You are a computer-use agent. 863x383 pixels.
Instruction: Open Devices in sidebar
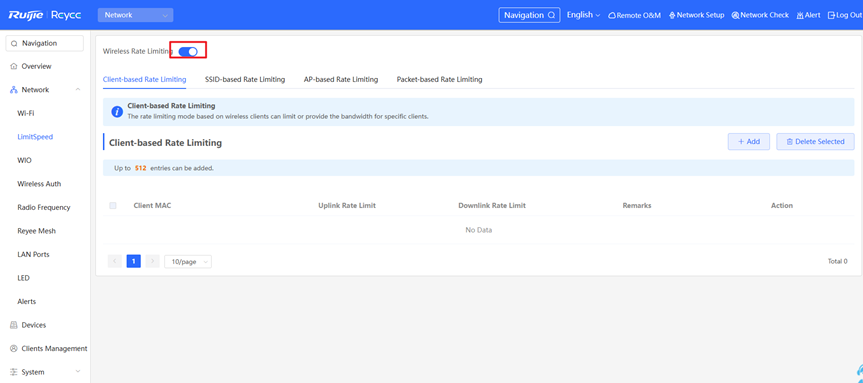(x=34, y=325)
